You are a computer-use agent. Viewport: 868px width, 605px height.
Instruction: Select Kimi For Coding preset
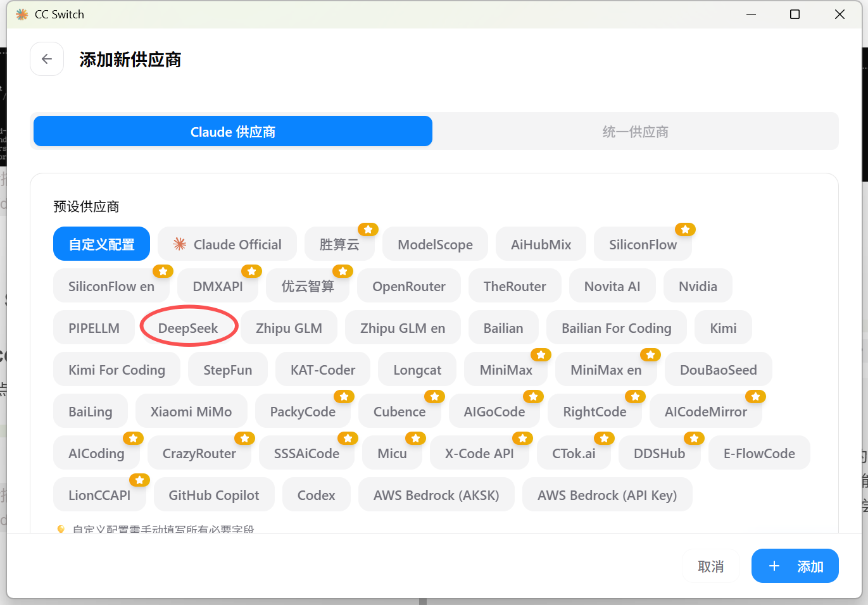point(116,369)
